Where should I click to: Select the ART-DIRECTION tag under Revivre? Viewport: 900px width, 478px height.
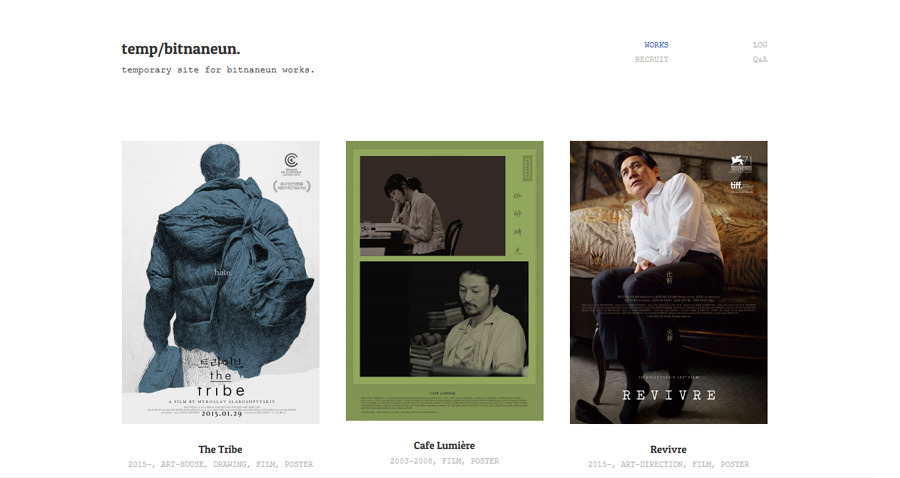click(x=651, y=464)
